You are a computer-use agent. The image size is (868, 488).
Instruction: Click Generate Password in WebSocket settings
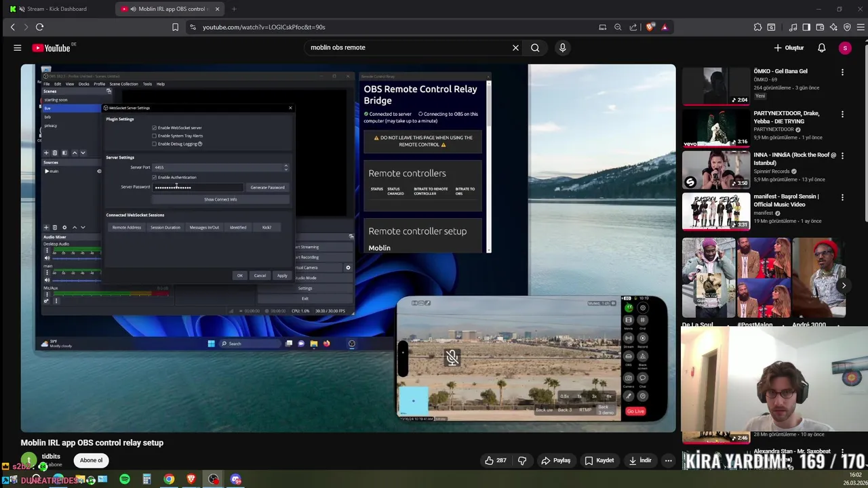coord(267,187)
